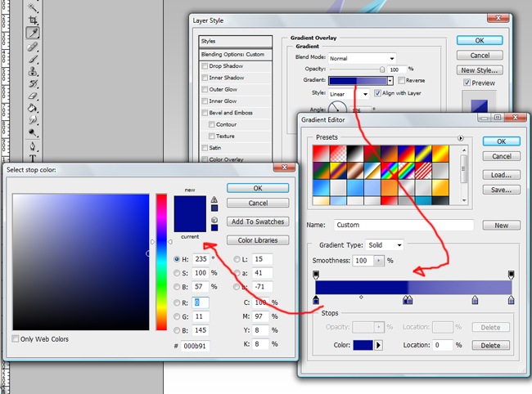Click the gradient Name text field
The height and width of the screenshot is (394, 532).
[x=404, y=225]
